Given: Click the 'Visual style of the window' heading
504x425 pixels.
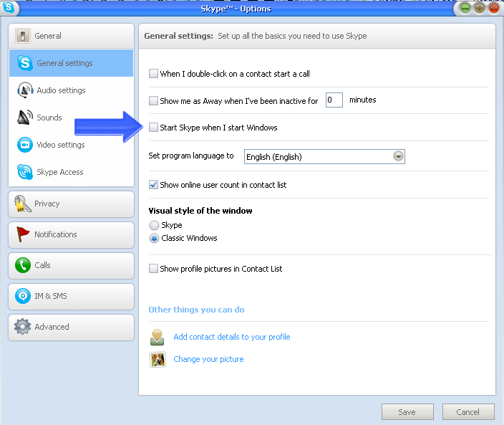Looking at the screenshot, I should pos(200,211).
